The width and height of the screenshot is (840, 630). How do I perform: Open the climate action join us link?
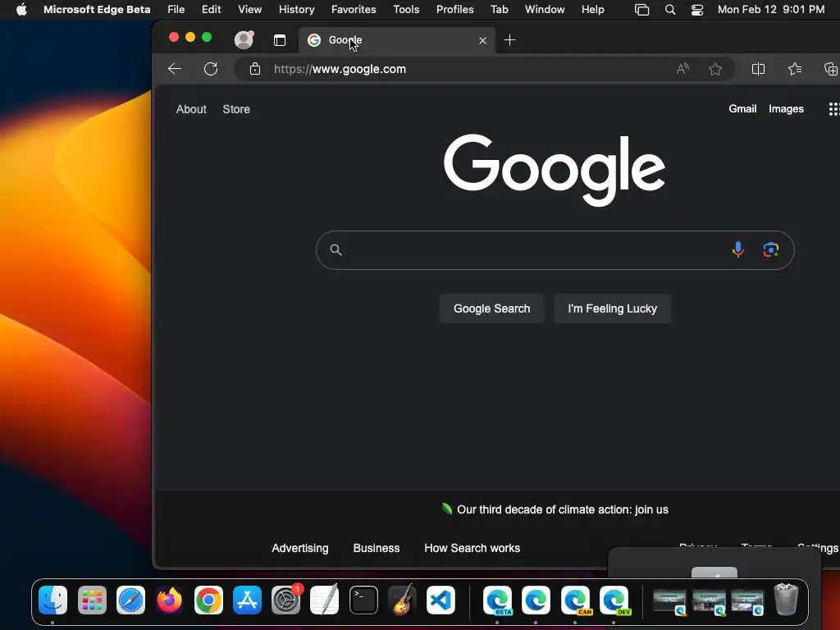563,509
